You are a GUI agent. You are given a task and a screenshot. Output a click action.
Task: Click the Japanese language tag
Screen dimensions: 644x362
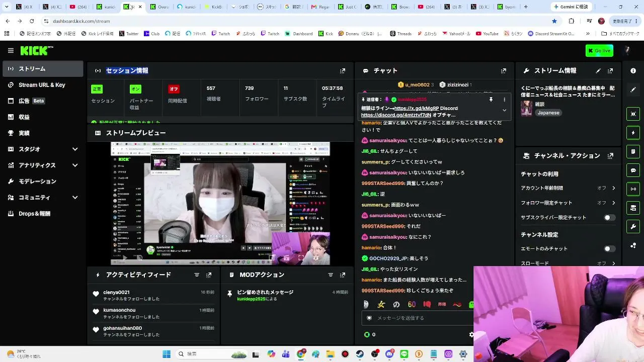tap(548, 113)
